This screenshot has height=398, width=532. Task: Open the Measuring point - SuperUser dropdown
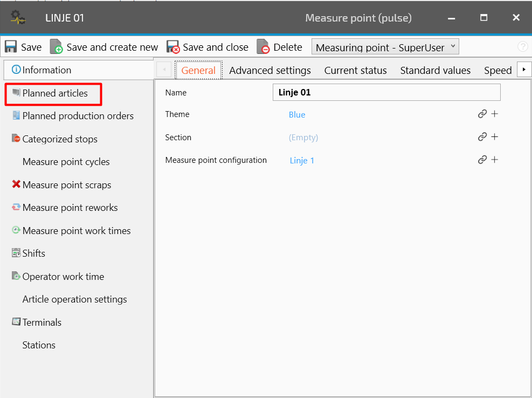pos(385,47)
